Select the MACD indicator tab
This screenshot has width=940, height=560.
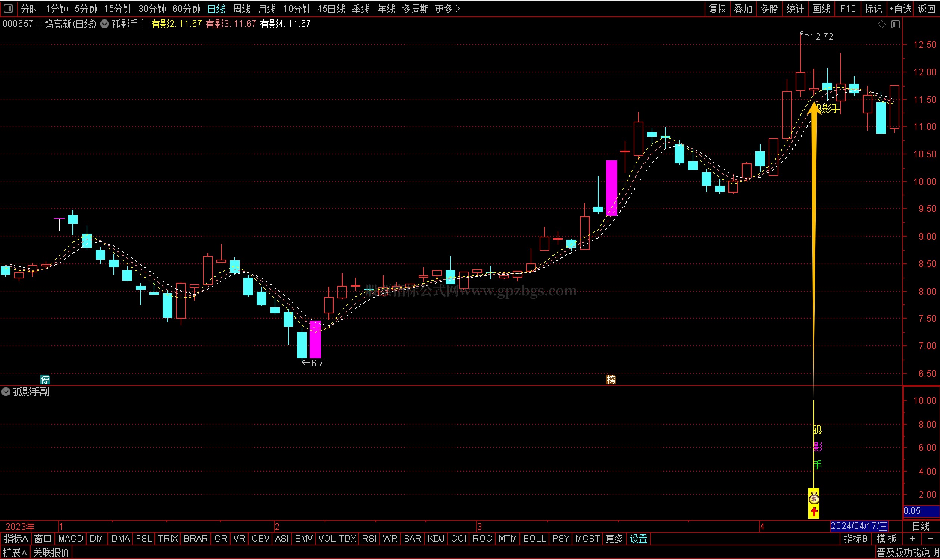point(71,539)
